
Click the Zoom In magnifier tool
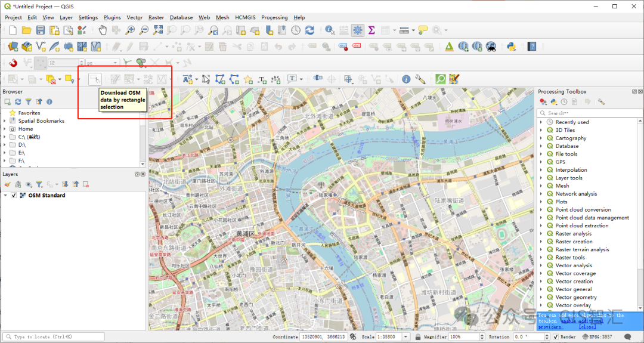click(130, 30)
